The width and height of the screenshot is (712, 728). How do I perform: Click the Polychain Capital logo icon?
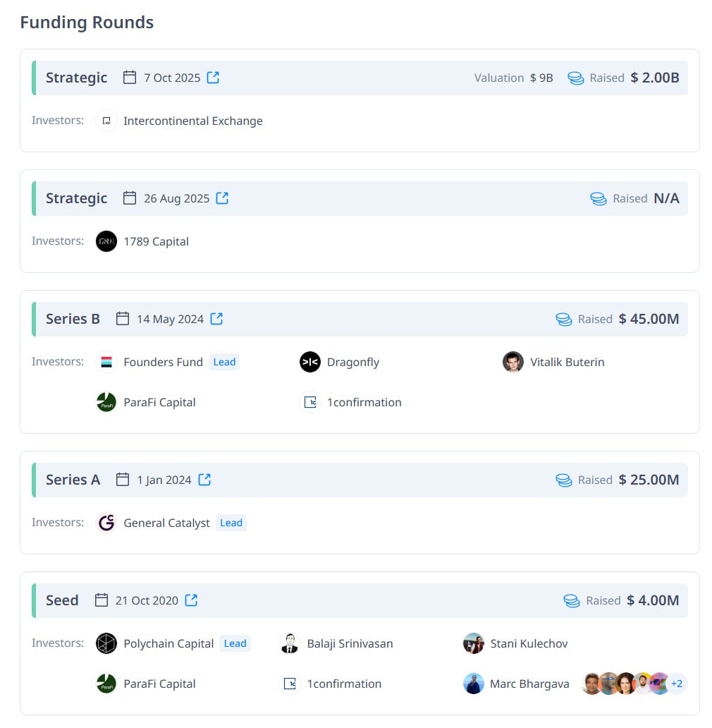[106, 643]
